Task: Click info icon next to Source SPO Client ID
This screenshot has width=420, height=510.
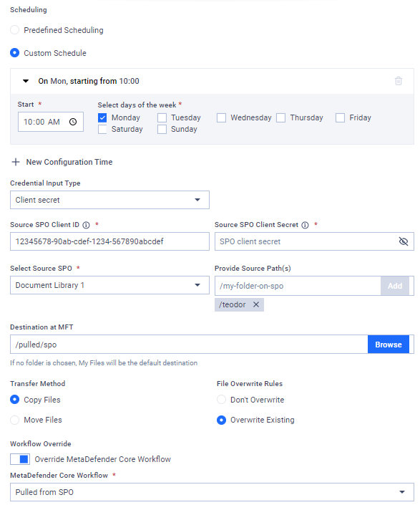Action: pyautogui.click(x=86, y=225)
